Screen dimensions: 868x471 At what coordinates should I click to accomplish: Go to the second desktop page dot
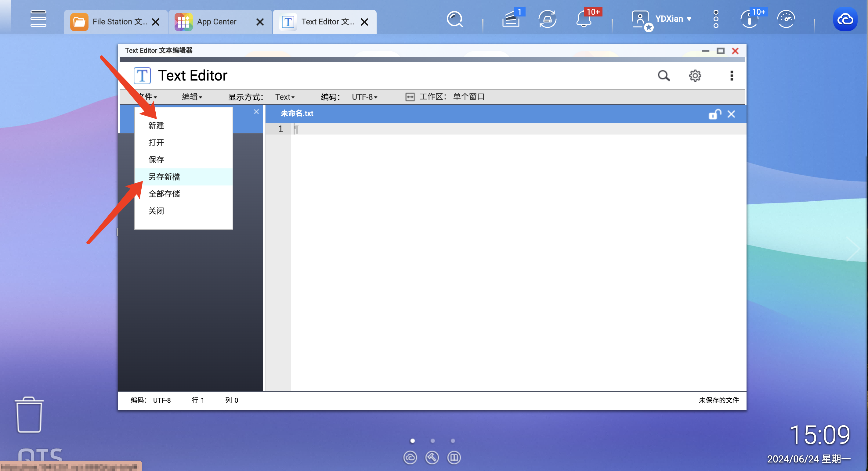click(432, 441)
